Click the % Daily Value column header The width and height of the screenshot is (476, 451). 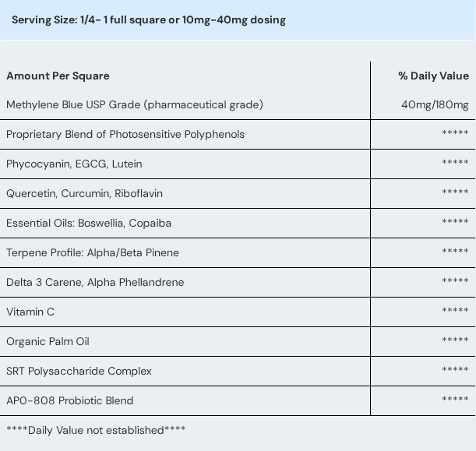(x=433, y=76)
